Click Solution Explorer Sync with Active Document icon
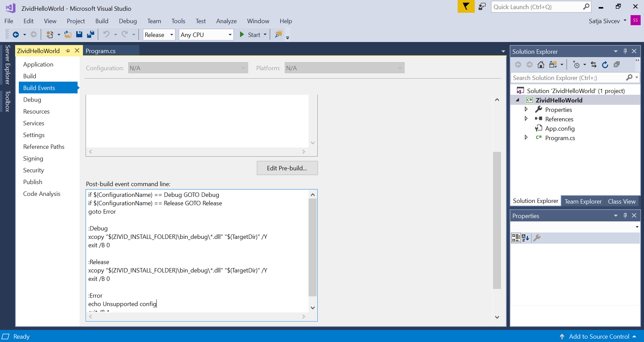This screenshot has height=342, width=644. click(594, 65)
